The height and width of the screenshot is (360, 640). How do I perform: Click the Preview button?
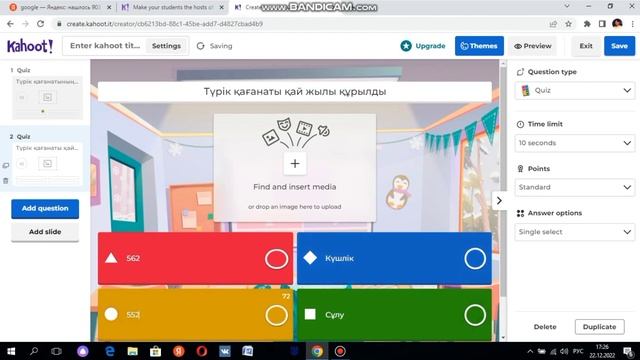coord(533,46)
